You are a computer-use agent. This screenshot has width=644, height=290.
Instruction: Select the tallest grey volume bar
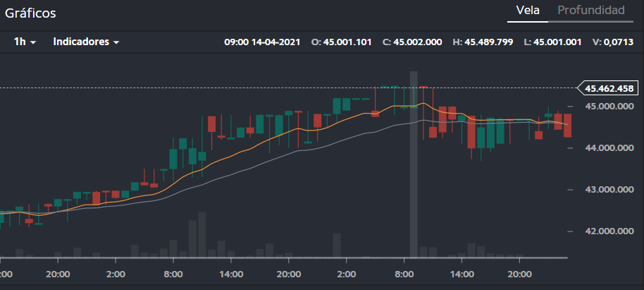(414, 164)
